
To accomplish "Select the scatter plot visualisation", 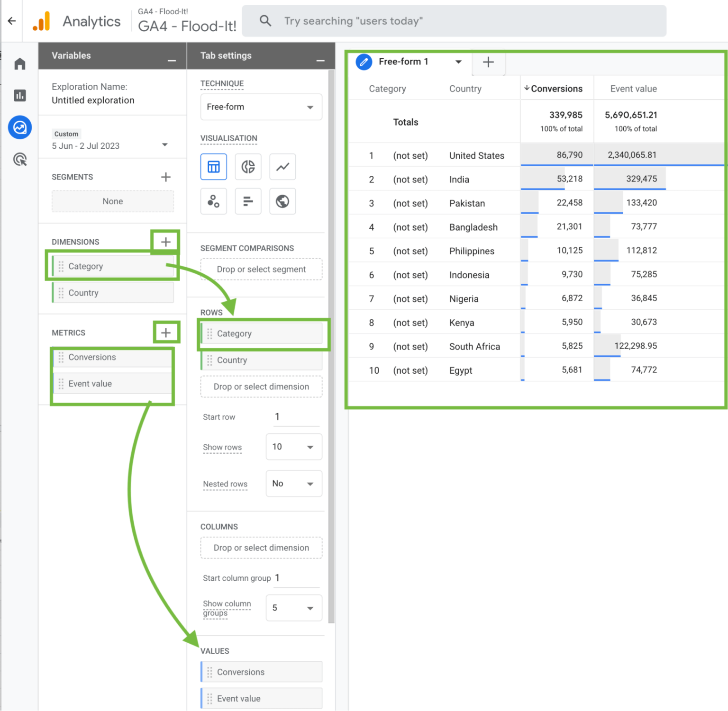I will 213,201.
